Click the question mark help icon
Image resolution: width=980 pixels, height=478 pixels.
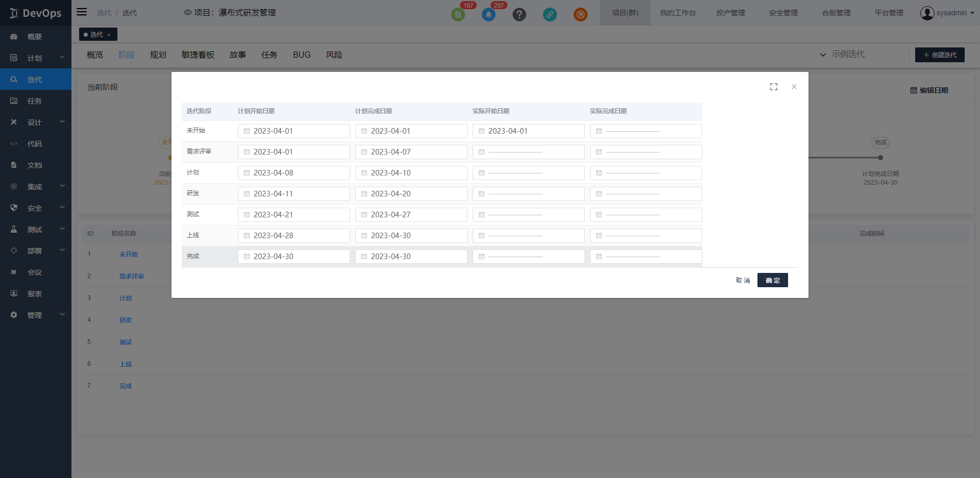coord(519,14)
